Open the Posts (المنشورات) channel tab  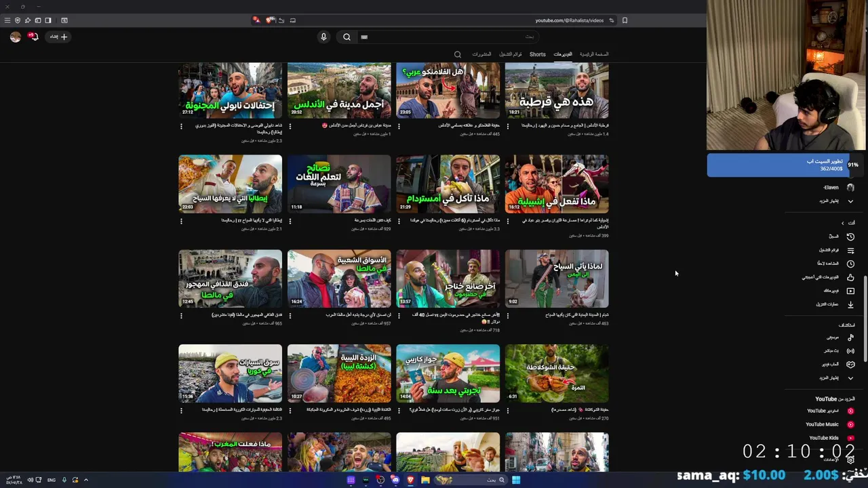click(x=481, y=54)
